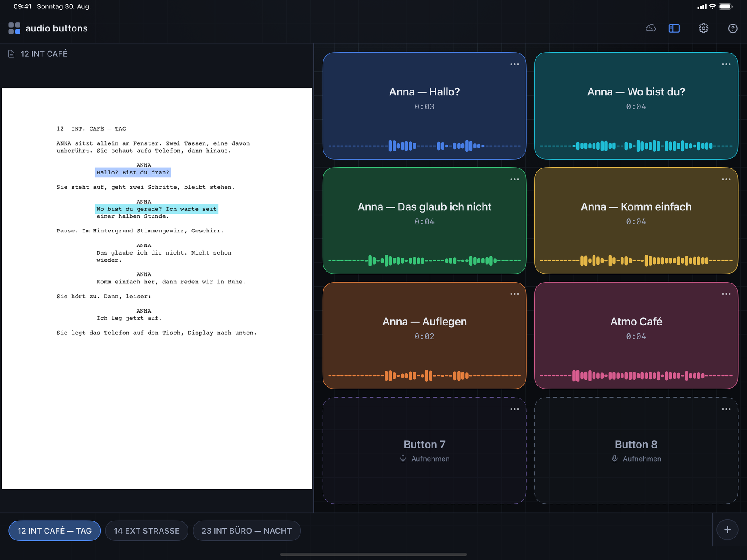Open more options on Anna — Auflegen card
The image size is (747, 560).
[x=514, y=294]
